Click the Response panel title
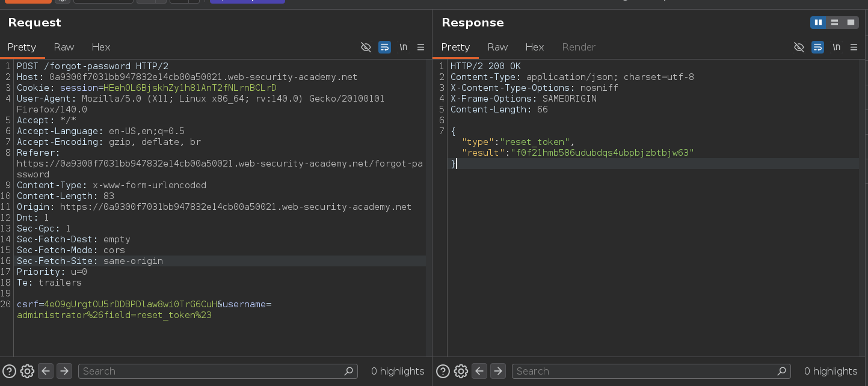The width and height of the screenshot is (868, 386). point(473,22)
